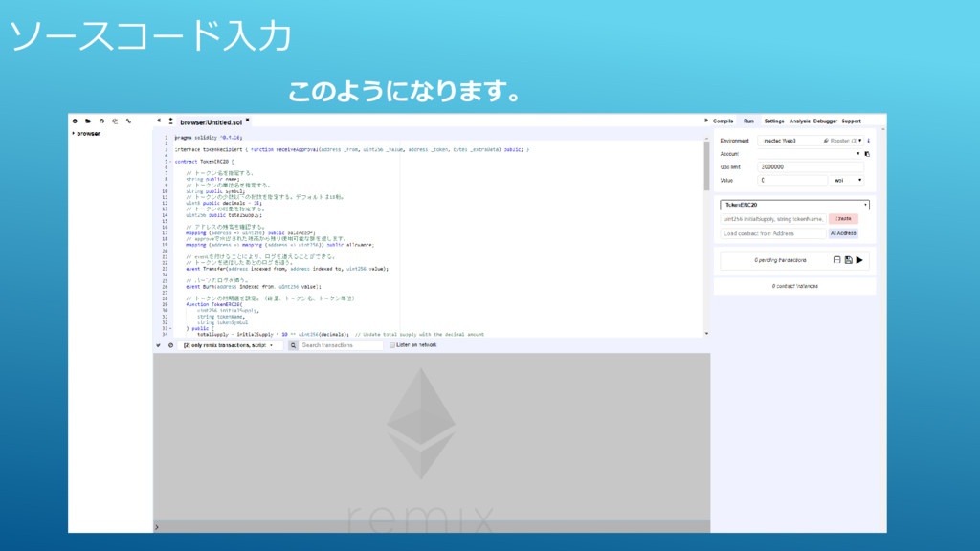This screenshot has width=980, height=551.
Task: Collapse the terminal with the down-chevron icon
Action: pyautogui.click(x=158, y=345)
